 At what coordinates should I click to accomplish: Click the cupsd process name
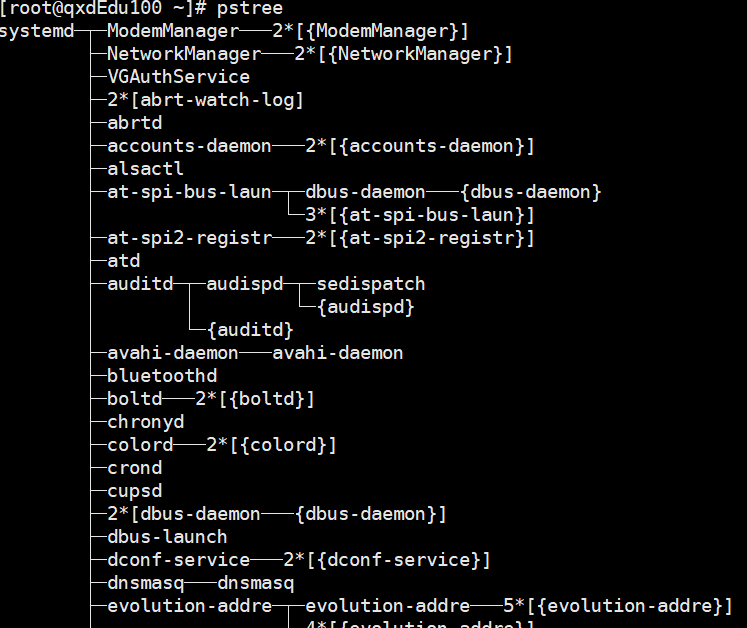coord(134,491)
